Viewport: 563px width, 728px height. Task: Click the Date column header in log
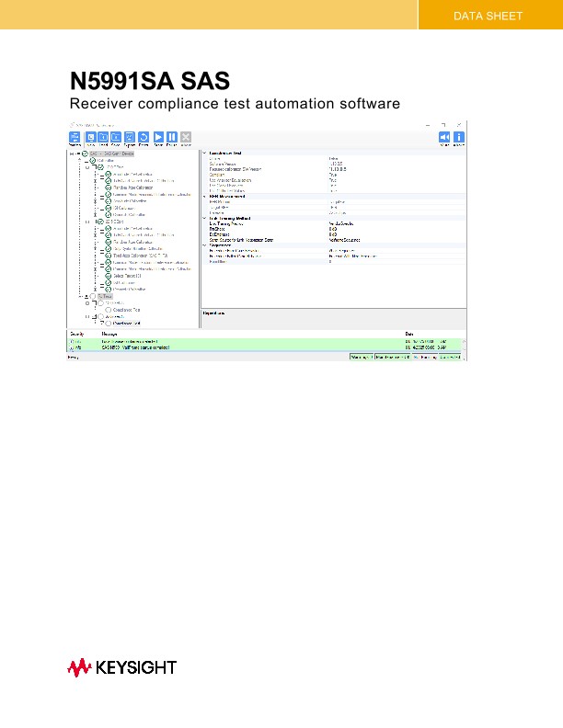pyautogui.click(x=409, y=334)
